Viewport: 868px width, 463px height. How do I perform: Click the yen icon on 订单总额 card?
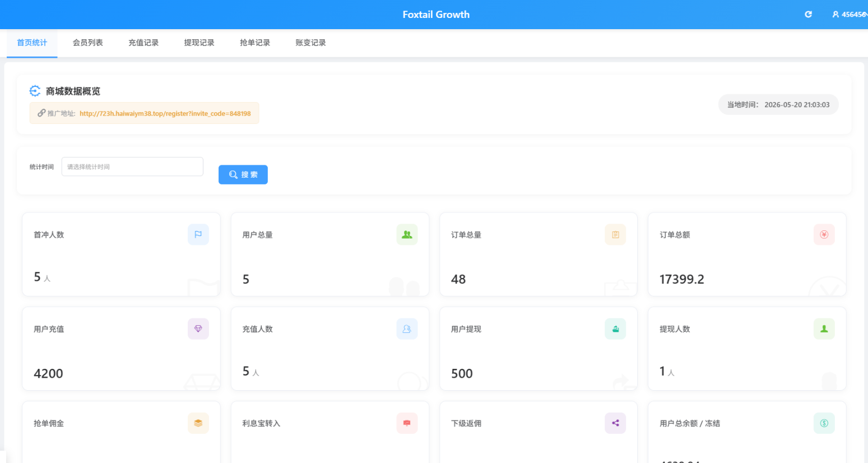click(824, 235)
